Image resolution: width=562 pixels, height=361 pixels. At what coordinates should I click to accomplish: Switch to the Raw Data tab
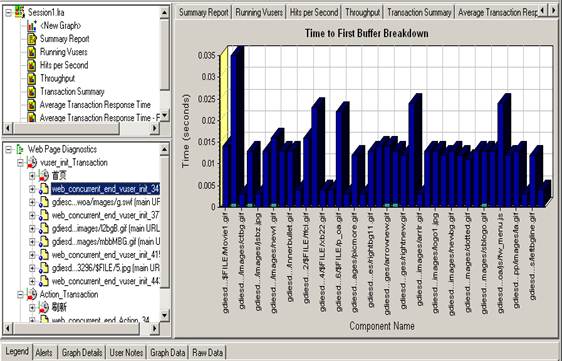tap(208, 352)
